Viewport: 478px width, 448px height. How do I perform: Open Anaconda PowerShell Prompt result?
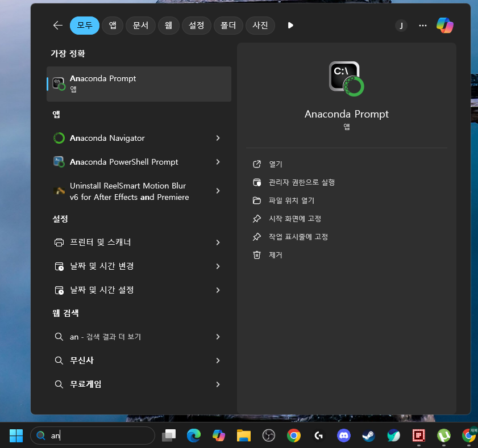[132, 162]
